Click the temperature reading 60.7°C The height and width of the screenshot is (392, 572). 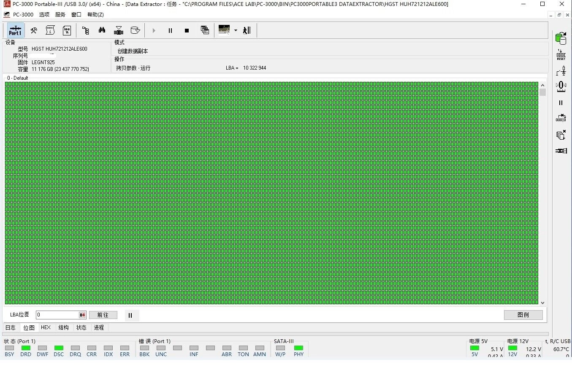tap(561, 349)
